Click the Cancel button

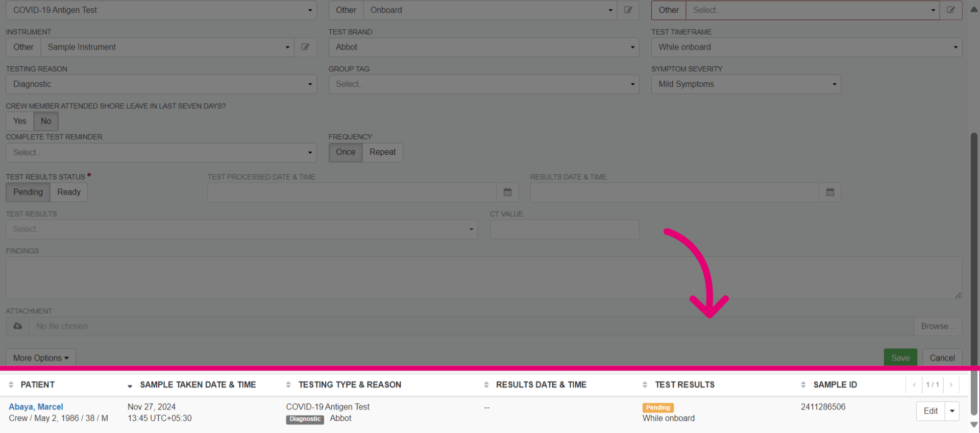point(942,358)
